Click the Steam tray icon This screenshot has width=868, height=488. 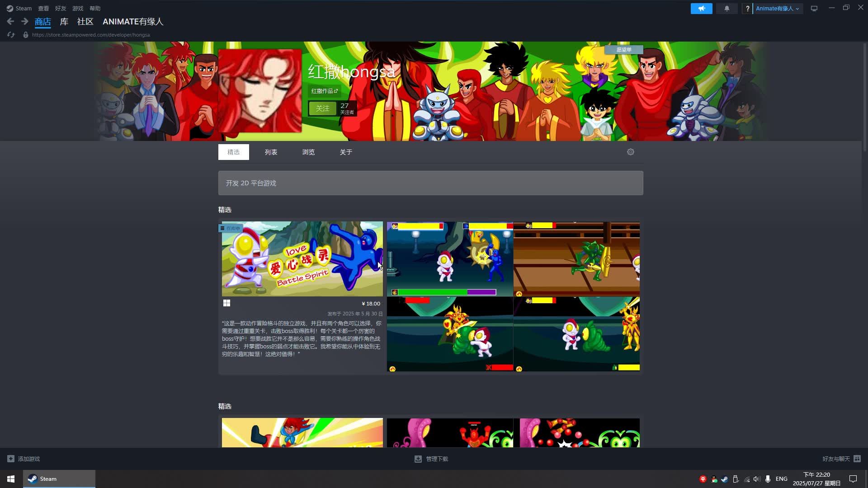(725, 479)
